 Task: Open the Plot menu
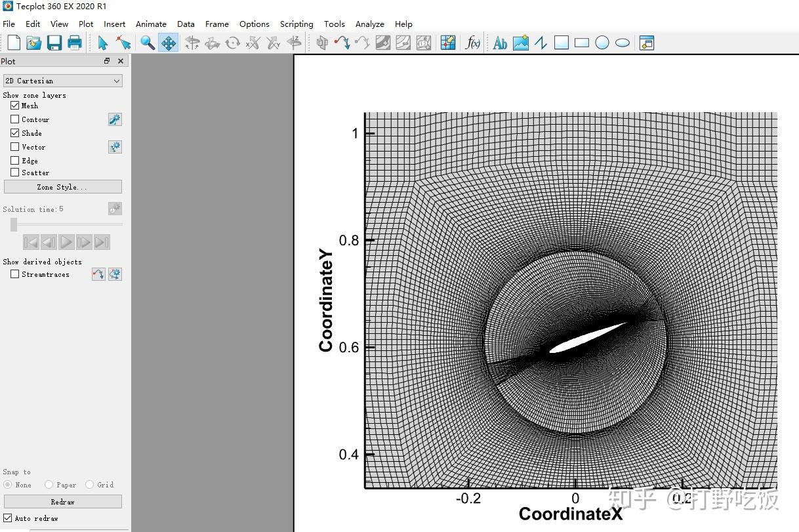[x=86, y=24]
